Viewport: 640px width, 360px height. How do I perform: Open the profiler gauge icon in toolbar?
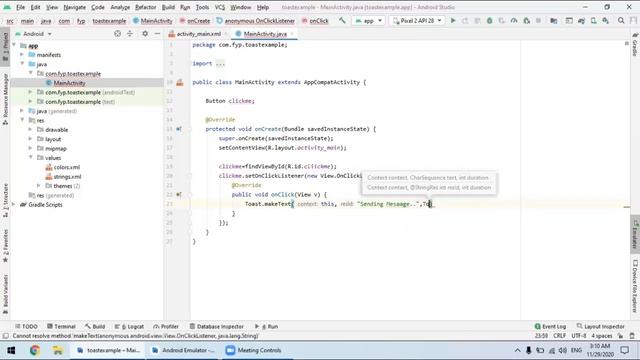[x=514, y=20]
